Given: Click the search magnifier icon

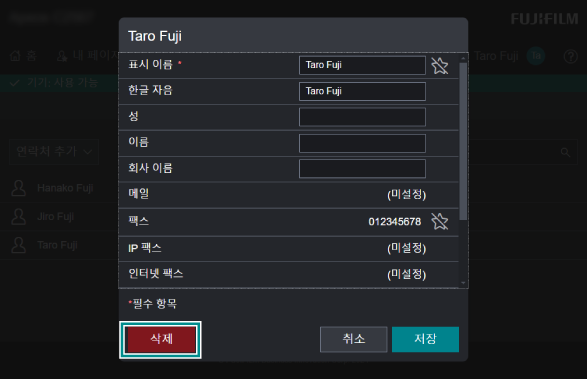Looking at the screenshot, I should point(565,152).
